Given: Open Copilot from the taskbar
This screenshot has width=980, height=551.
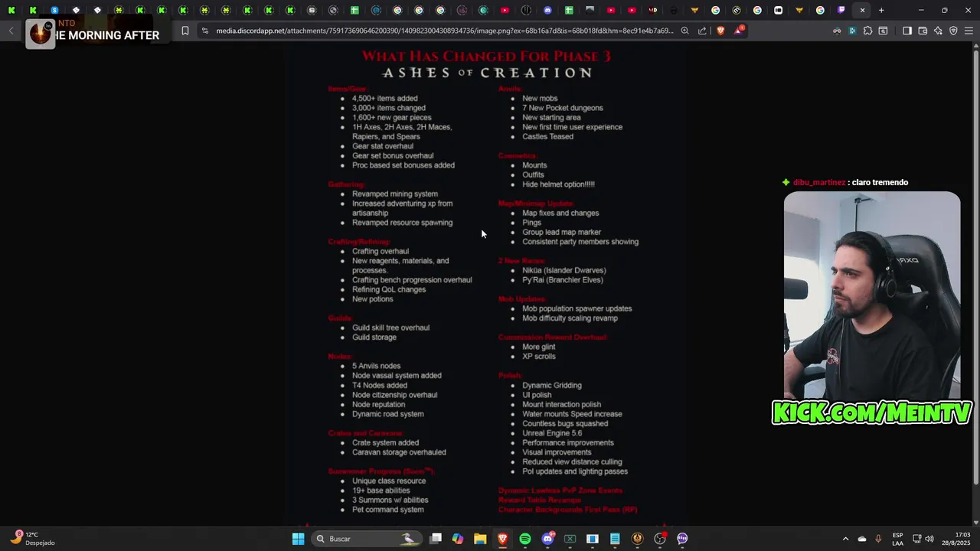Looking at the screenshot, I should click(458, 539).
